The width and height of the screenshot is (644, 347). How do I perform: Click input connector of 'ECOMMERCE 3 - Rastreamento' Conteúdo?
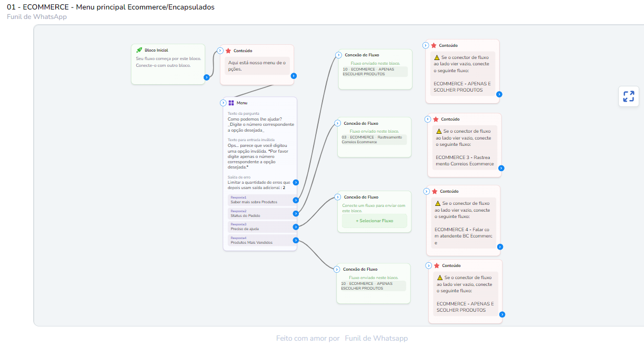(428, 120)
